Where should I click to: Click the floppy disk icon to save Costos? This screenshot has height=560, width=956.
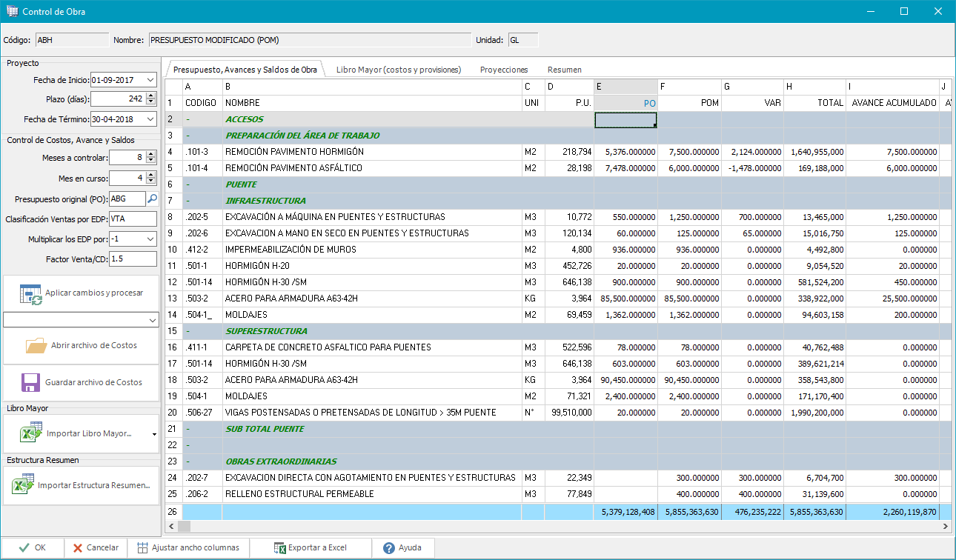(x=30, y=382)
